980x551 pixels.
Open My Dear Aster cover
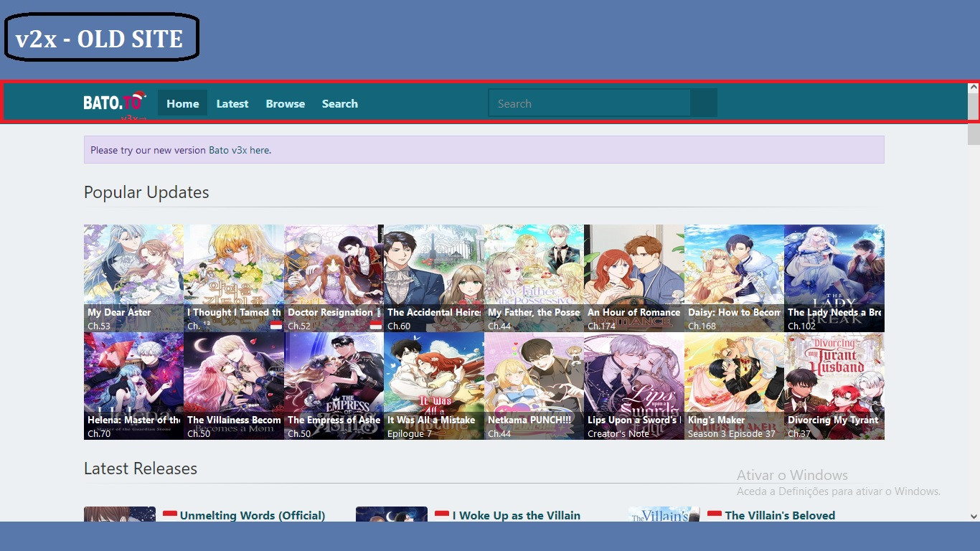coord(133,278)
